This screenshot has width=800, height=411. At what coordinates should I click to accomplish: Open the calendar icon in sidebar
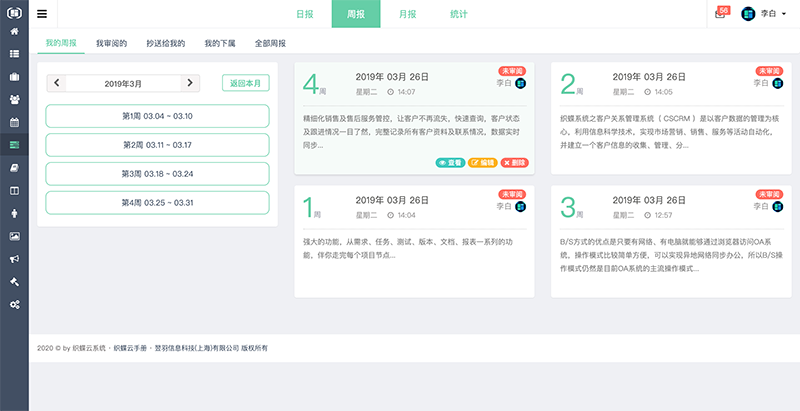coord(14,122)
